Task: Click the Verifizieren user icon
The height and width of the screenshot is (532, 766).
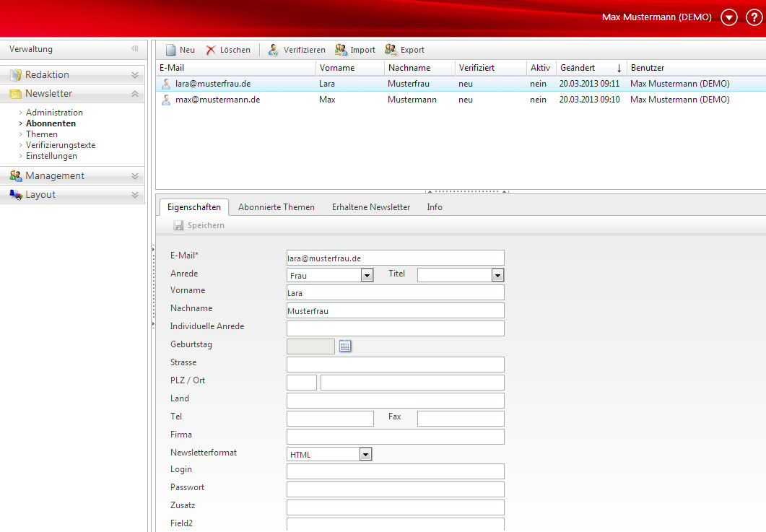Action: point(274,50)
